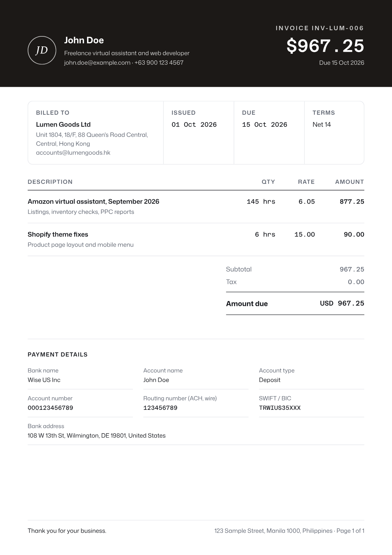Click the invoice number INVOICE INV-LUM-006
The height and width of the screenshot is (555, 392).
[x=320, y=28]
